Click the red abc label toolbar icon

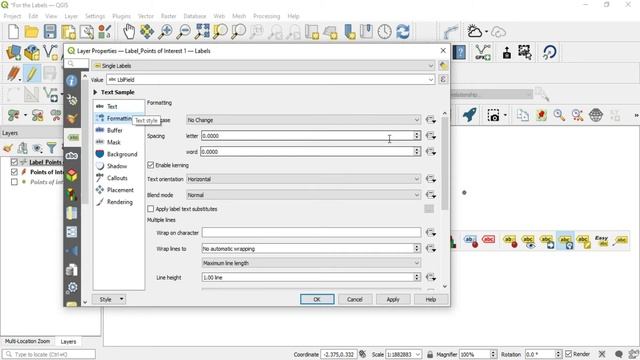pos(489,240)
